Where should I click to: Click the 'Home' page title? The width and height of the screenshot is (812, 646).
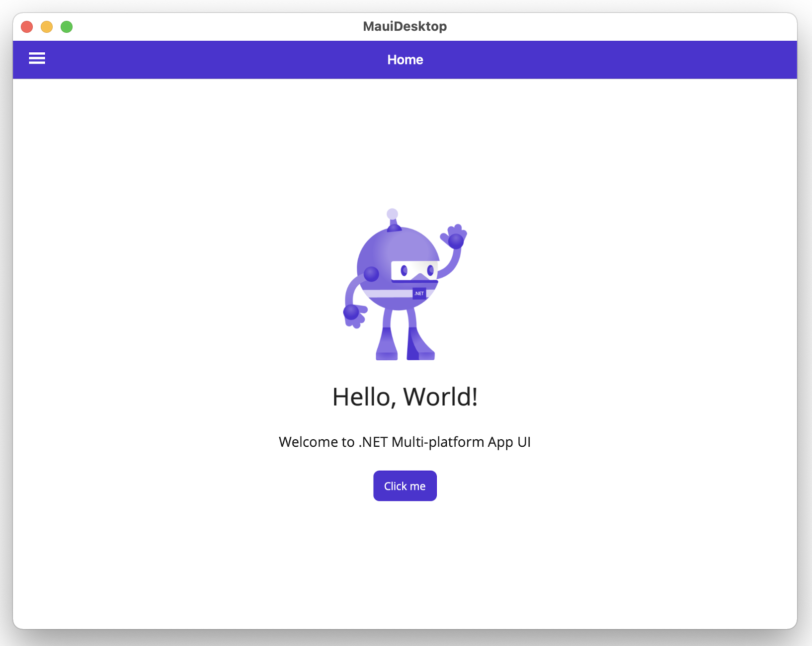tap(406, 60)
